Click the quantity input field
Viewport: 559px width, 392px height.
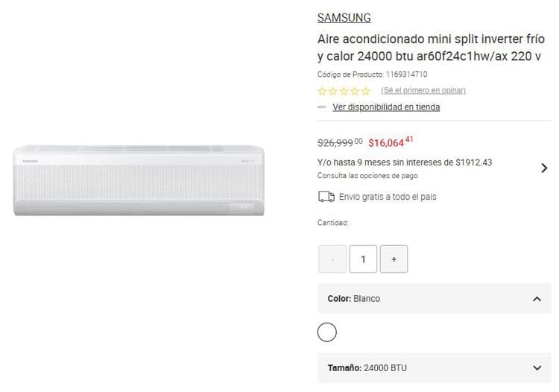pyautogui.click(x=363, y=259)
